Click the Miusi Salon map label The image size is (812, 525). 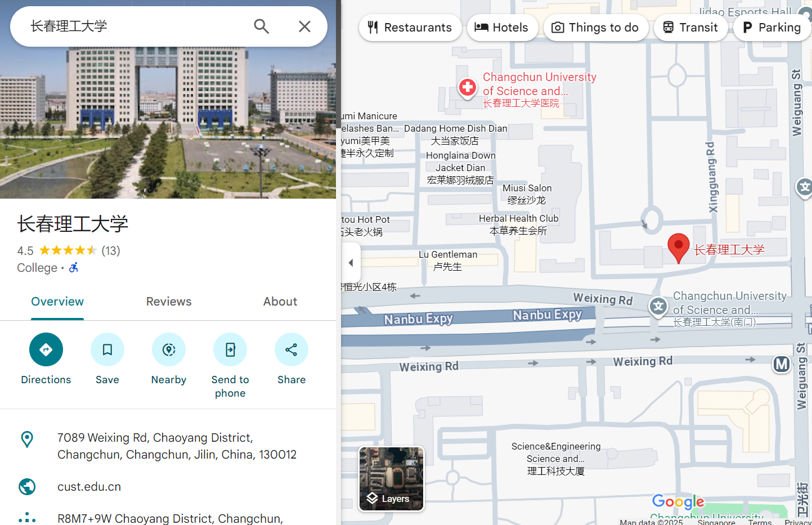click(x=527, y=194)
